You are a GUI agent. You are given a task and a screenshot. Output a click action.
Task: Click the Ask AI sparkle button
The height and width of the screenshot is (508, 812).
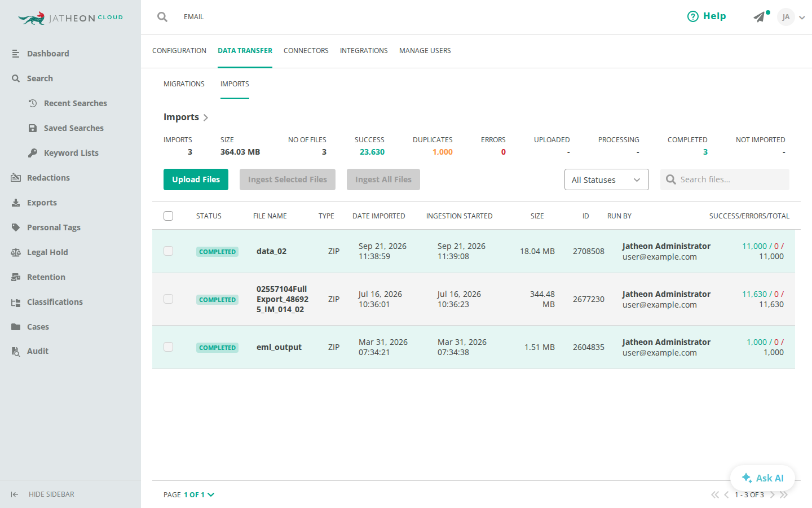(762, 478)
